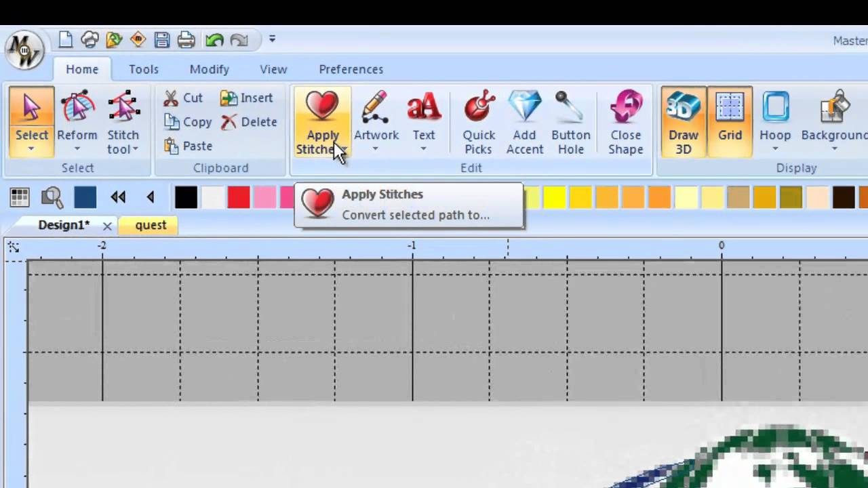868x488 pixels.
Task: Toggle the Grid display button
Action: (730, 122)
